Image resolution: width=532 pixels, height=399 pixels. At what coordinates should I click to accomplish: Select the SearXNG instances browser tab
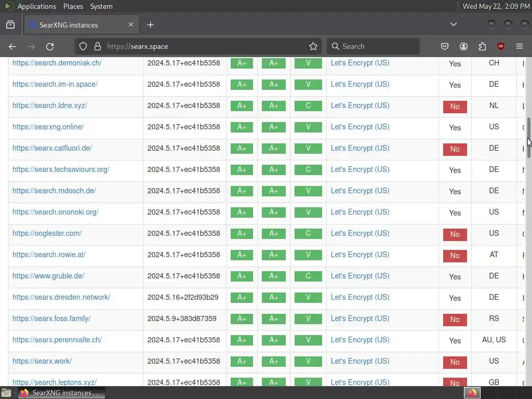click(82, 25)
